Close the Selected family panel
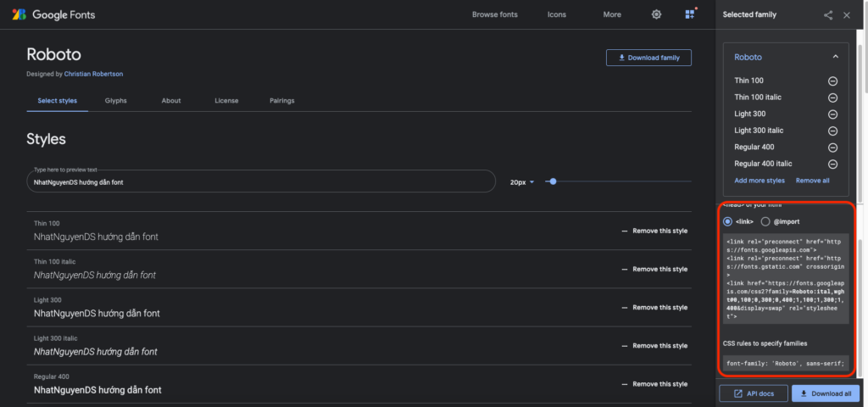The height and width of the screenshot is (407, 868). point(846,14)
